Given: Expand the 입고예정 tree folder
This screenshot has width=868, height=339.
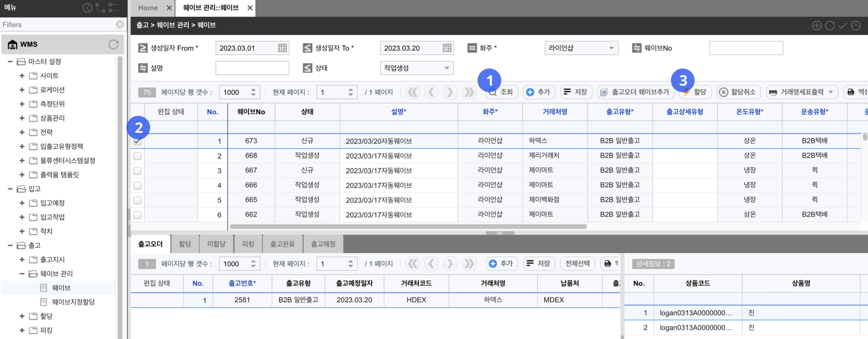Looking at the screenshot, I should [22, 203].
